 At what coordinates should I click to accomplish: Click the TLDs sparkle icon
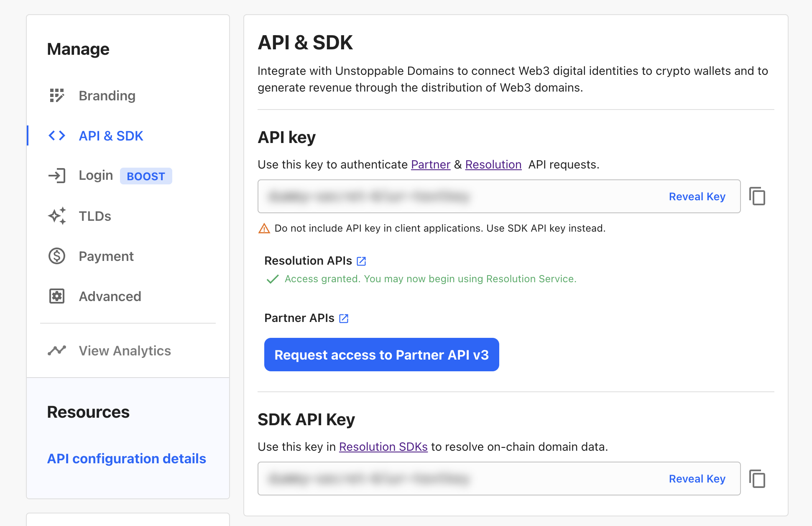pos(57,216)
